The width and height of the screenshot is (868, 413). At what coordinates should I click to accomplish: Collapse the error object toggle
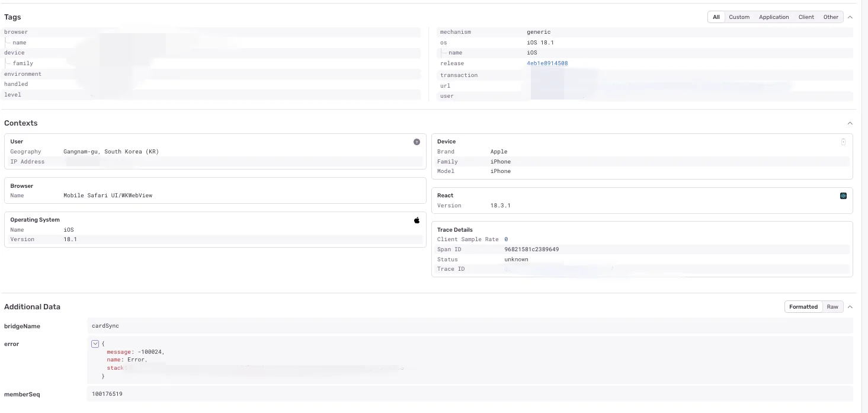95,344
